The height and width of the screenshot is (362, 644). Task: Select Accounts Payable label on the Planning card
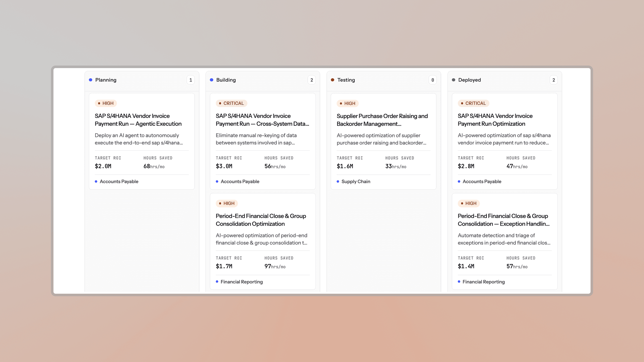coord(119,181)
